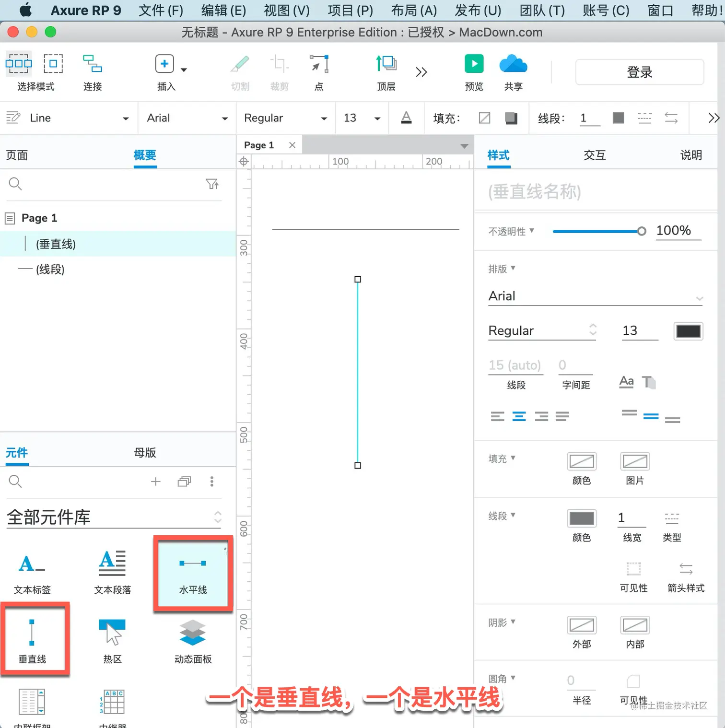Click the line 颜色 gray swatch
725x728 pixels.
pyautogui.click(x=582, y=518)
